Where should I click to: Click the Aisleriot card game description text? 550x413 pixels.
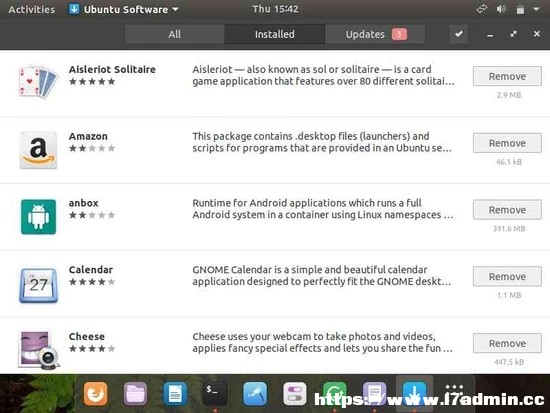323,75
